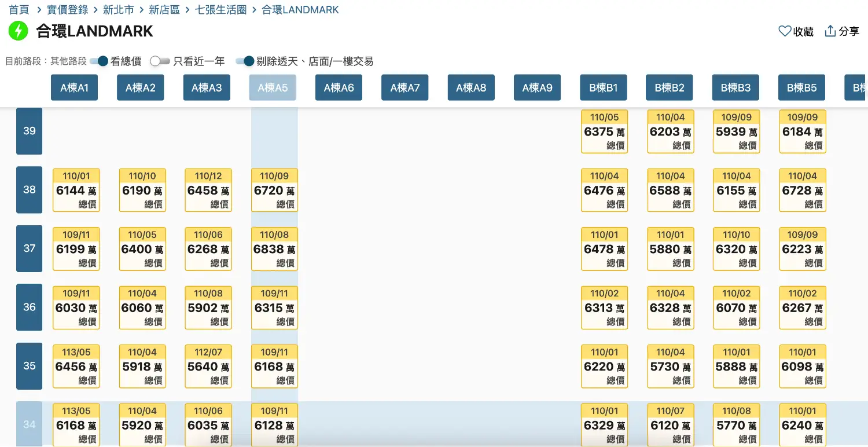868x447 pixels.
Task: Click the highlighted floor 34 row label
Action: pos(29,424)
